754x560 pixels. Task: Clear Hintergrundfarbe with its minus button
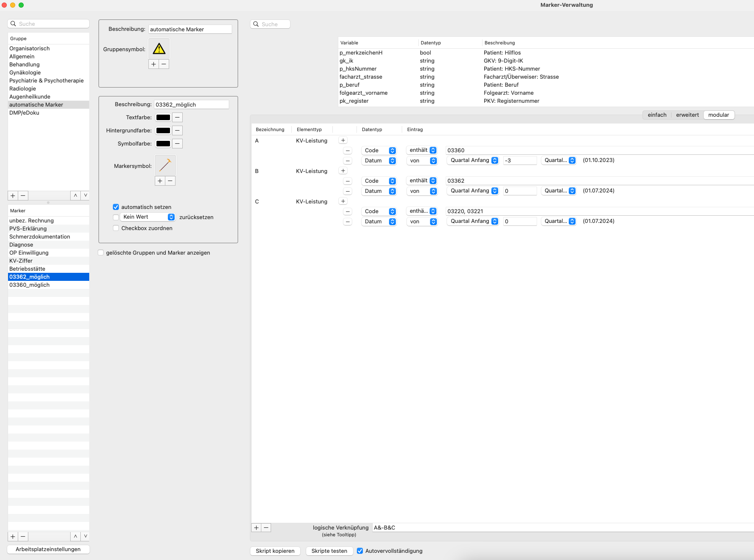[178, 131]
